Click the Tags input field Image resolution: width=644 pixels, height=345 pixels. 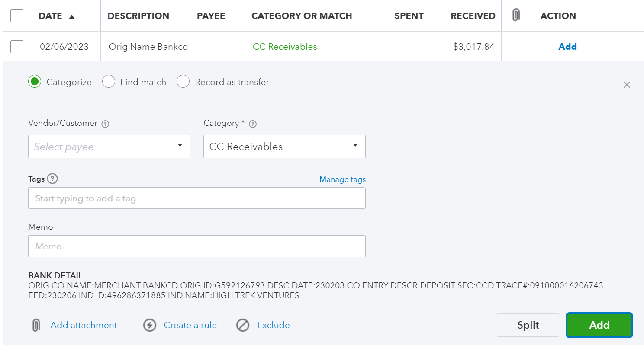pyautogui.click(x=197, y=198)
